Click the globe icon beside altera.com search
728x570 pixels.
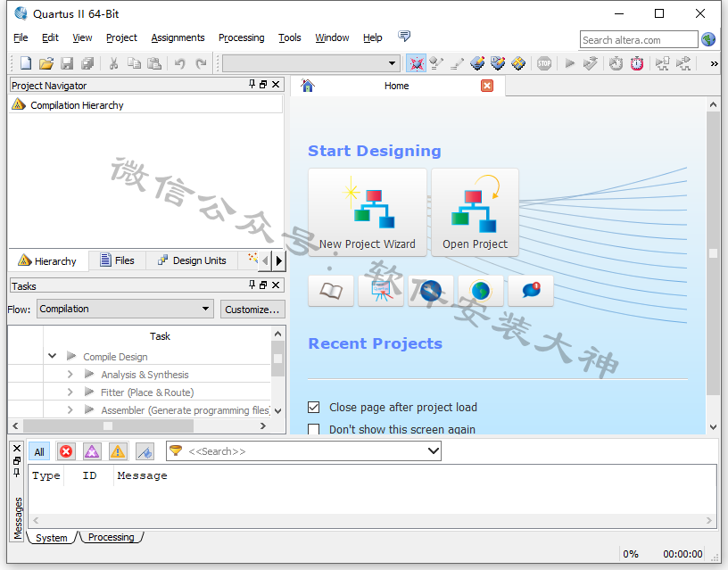coord(708,39)
